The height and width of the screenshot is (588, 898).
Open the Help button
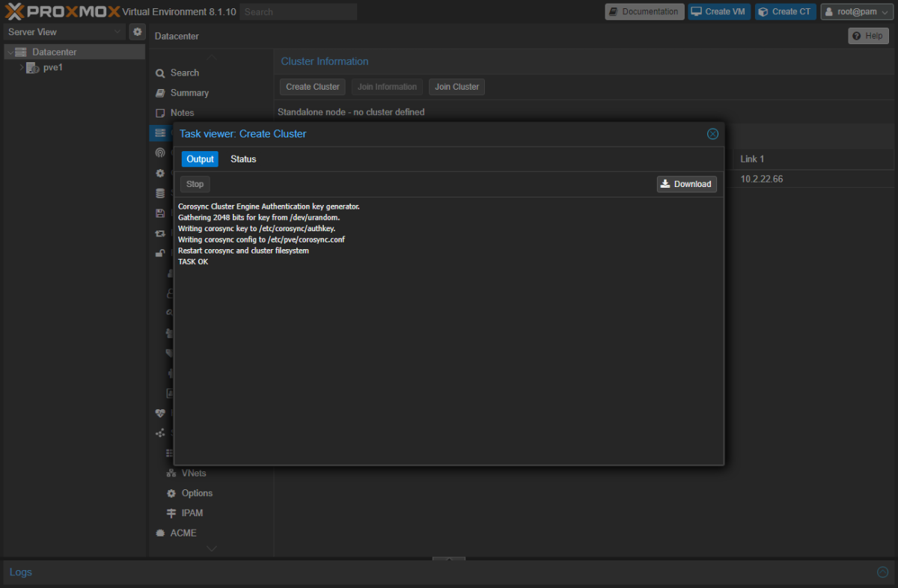click(868, 36)
